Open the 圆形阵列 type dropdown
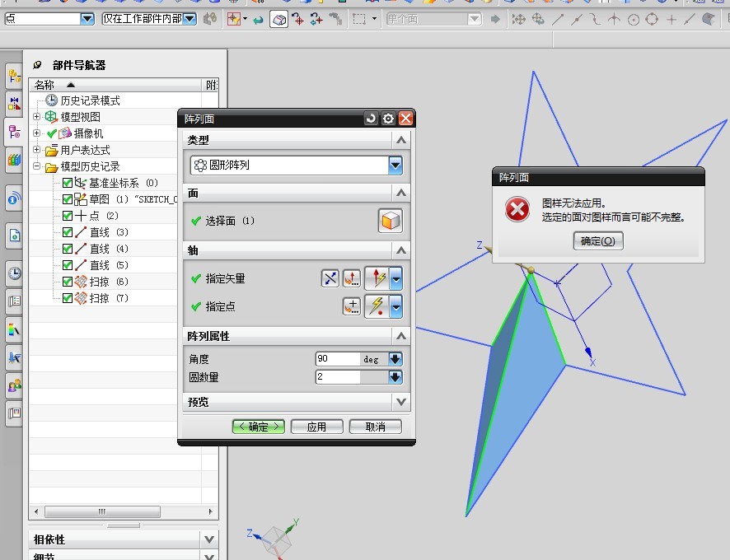This screenshot has width=730, height=560. coord(395,166)
